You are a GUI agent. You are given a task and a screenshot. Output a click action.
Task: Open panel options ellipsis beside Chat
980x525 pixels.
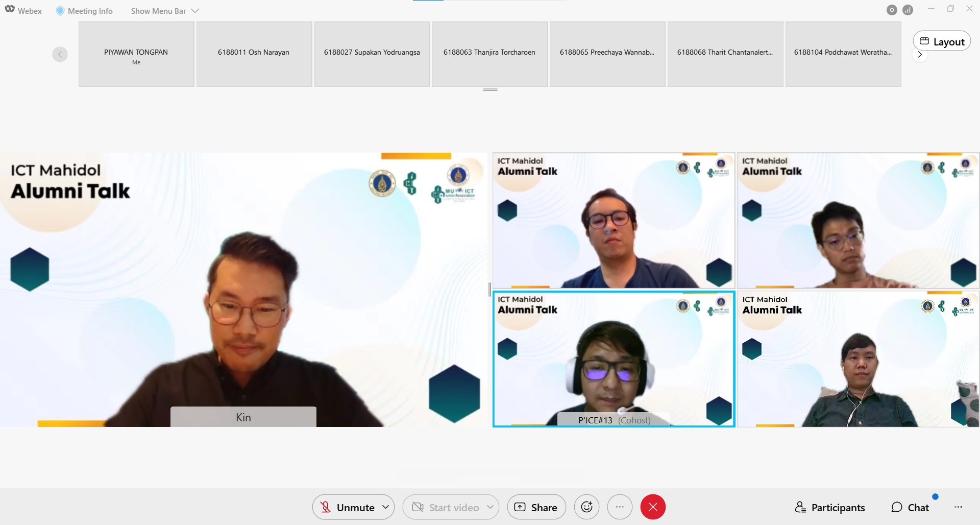click(958, 507)
